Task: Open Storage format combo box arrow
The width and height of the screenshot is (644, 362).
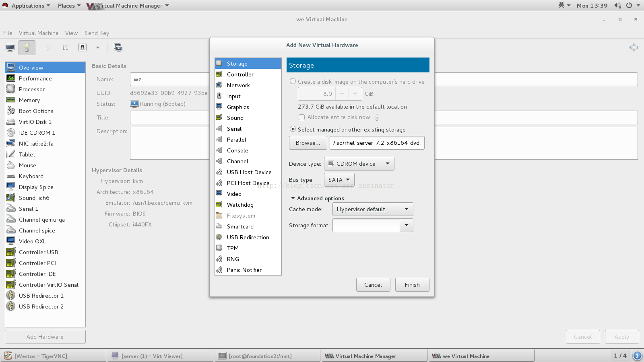Action: tap(407, 225)
